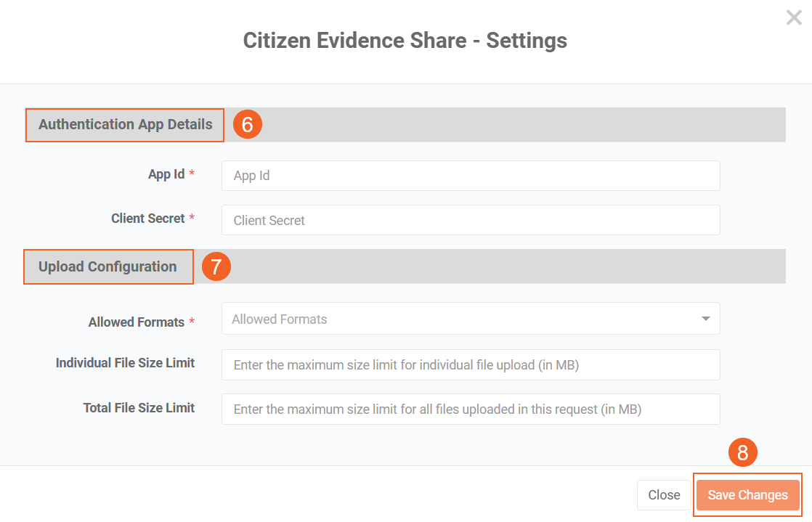
Task: Click the Client Secret field label
Action: [x=148, y=219]
